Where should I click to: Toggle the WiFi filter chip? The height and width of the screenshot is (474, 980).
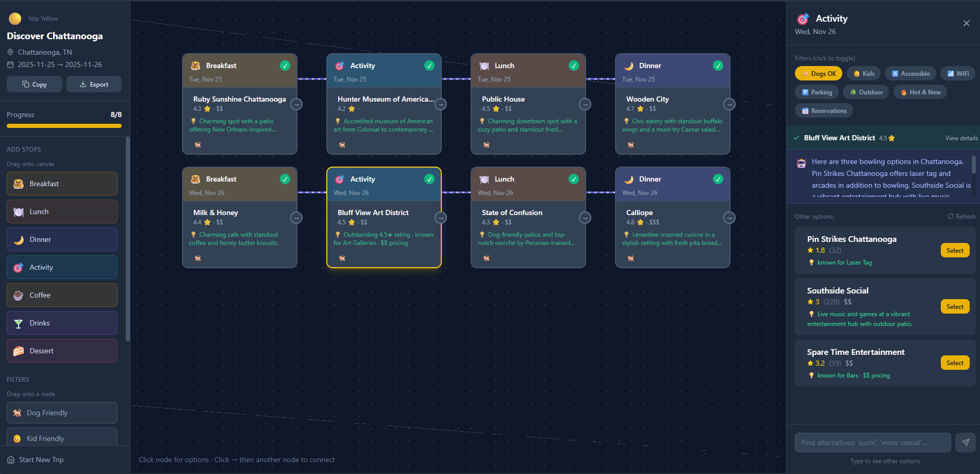pyautogui.click(x=958, y=74)
